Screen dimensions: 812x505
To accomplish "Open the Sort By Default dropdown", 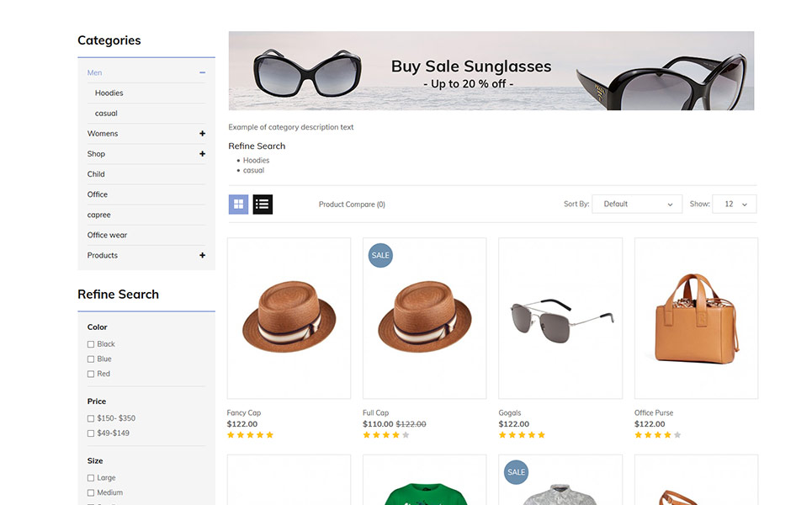I will (x=637, y=204).
